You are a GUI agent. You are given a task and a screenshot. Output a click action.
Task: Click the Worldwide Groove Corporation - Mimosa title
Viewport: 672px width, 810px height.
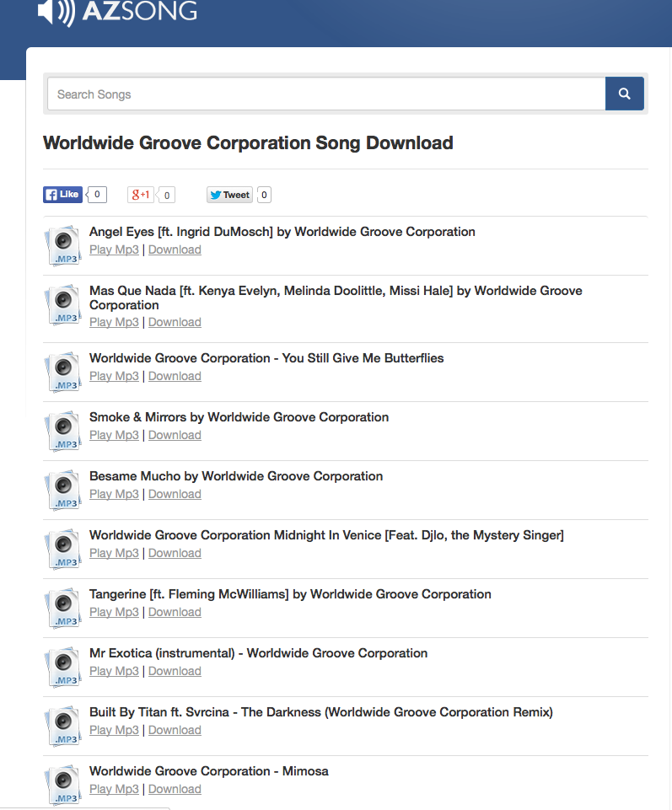(x=209, y=770)
